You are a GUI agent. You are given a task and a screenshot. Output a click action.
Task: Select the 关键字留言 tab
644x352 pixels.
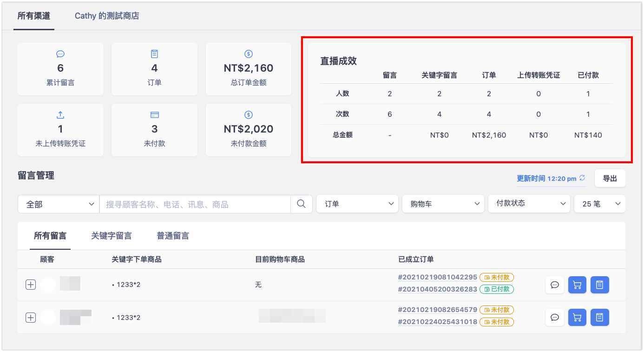[112, 236]
